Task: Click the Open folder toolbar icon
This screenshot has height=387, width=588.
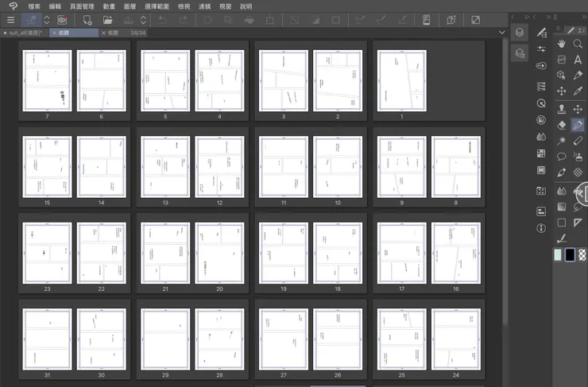Action: click(107, 20)
